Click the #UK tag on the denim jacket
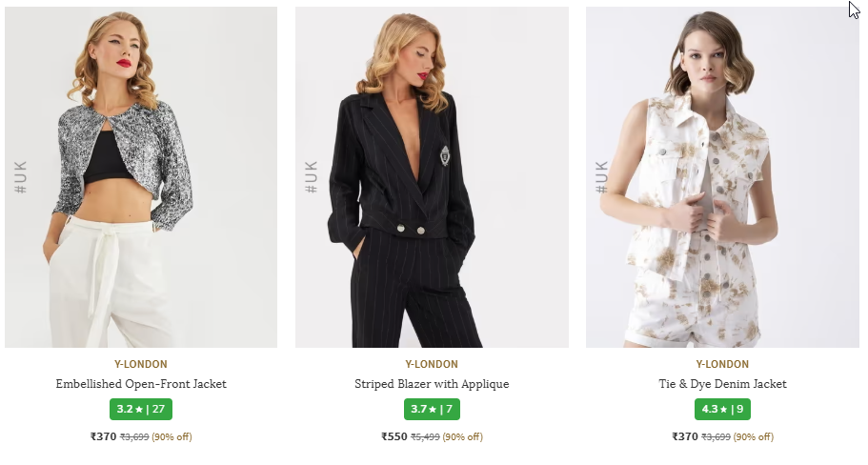The image size is (868, 465). [x=602, y=177]
